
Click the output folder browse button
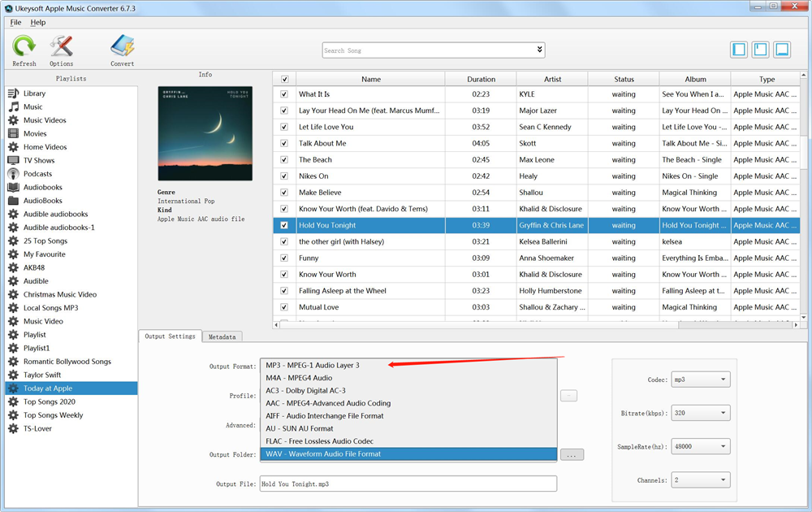(572, 455)
